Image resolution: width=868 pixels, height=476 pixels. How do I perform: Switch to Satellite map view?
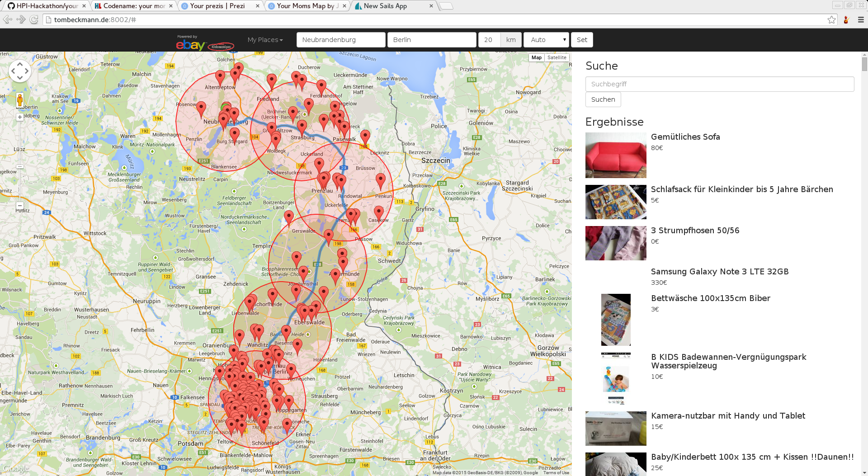click(557, 57)
